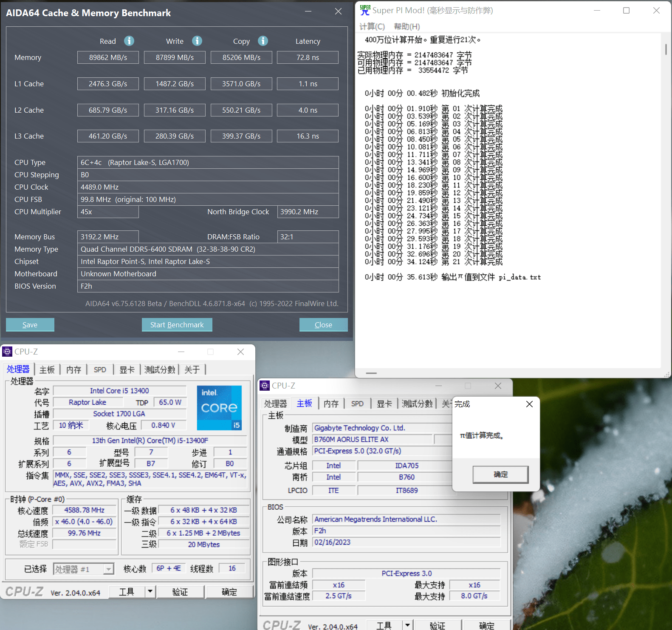Click the Copy info icon in AIDA64

[x=263, y=41]
